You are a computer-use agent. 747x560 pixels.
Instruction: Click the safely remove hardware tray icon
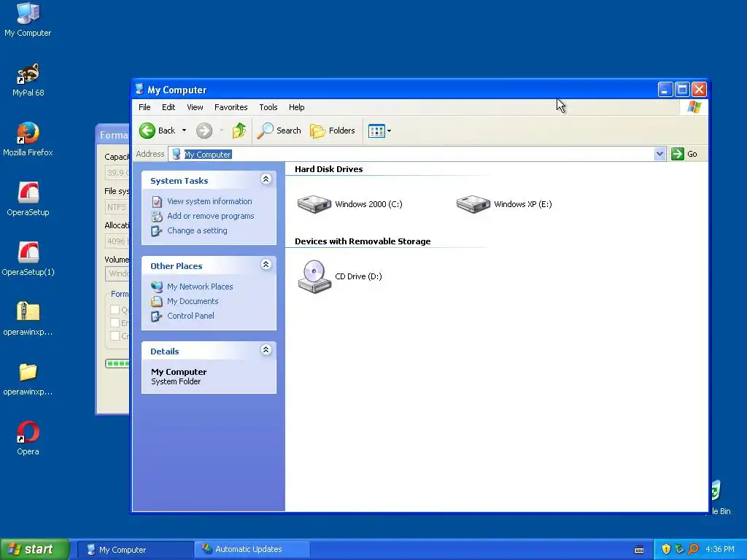tap(679, 550)
